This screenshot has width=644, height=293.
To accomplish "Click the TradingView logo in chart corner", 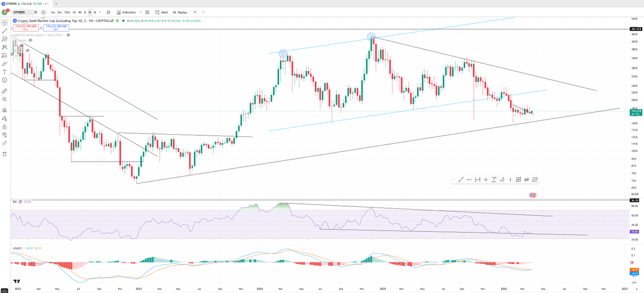I will click(17, 281).
